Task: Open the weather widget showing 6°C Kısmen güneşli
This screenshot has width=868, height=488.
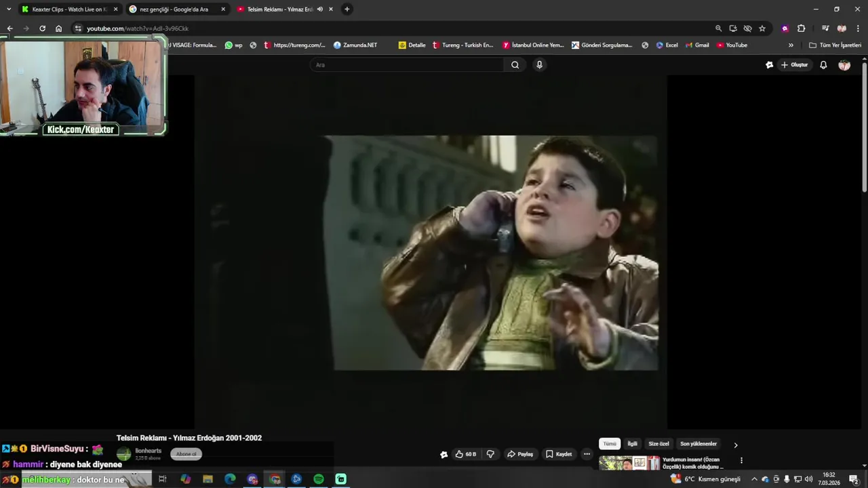Action: pyautogui.click(x=706, y=479)
